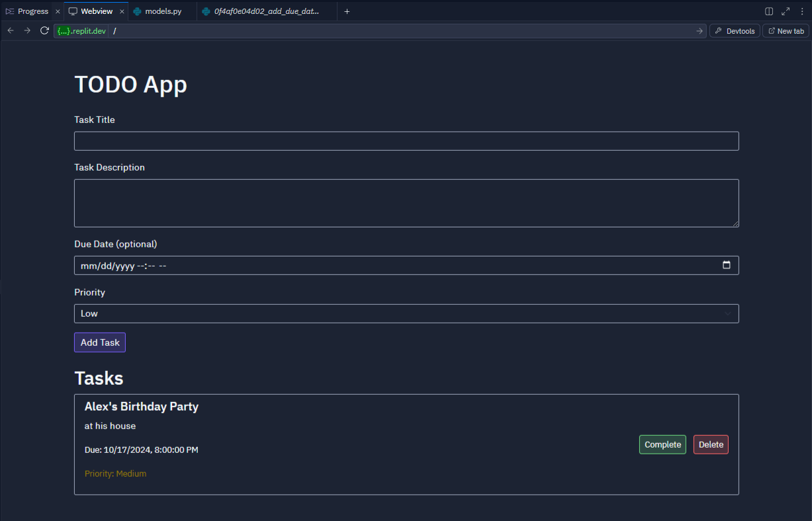Viewport: 812px width, 521px height.
Task: Open the Priority dropdown showing Low
Action: click(x=406, y=313)
